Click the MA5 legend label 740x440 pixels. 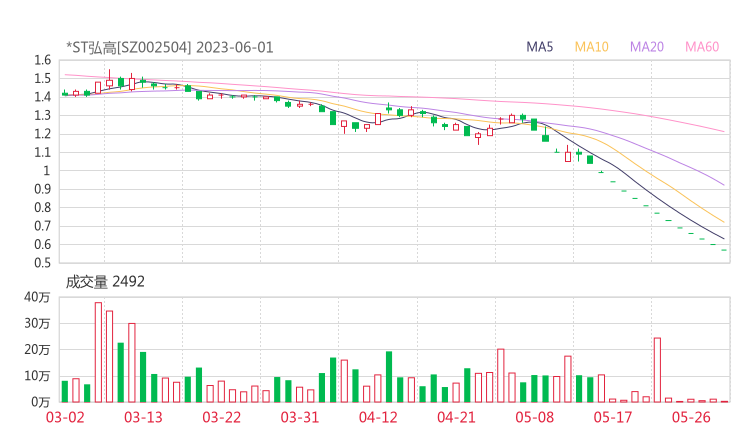[539, 47]
